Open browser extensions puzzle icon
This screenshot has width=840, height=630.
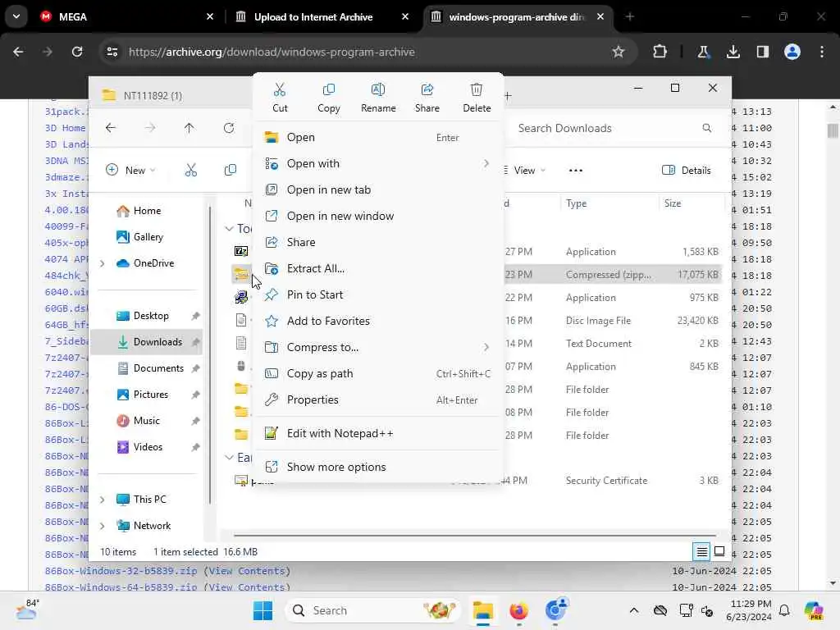click(x=660, y=52)
